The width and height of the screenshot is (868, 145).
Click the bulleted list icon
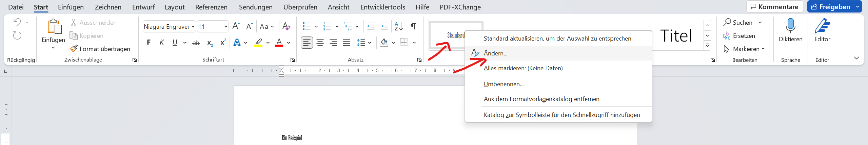pos(307,26)
